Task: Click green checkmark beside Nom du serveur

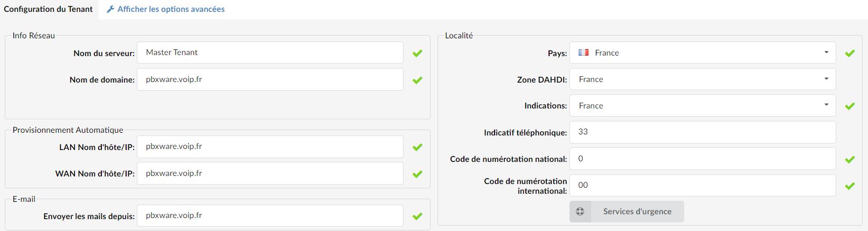Action: (418, 53)
